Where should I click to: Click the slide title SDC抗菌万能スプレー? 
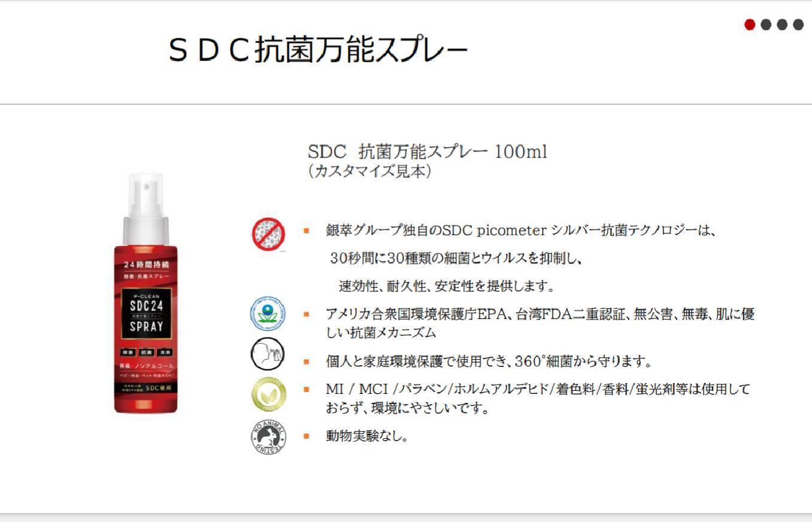(x=318, y=50)
